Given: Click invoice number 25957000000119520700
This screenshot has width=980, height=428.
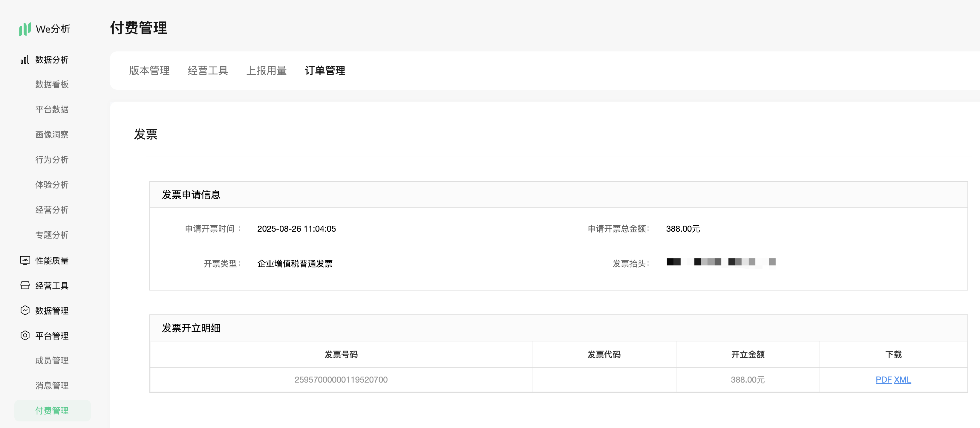Looking at the screenshot, I should pyautogui.click(x=341, y=380).
